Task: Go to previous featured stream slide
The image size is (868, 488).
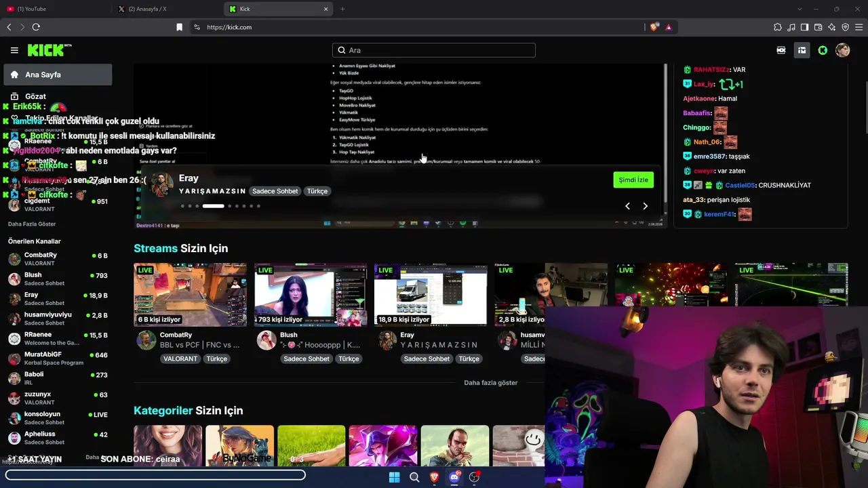Action: (x=627, y=206)
